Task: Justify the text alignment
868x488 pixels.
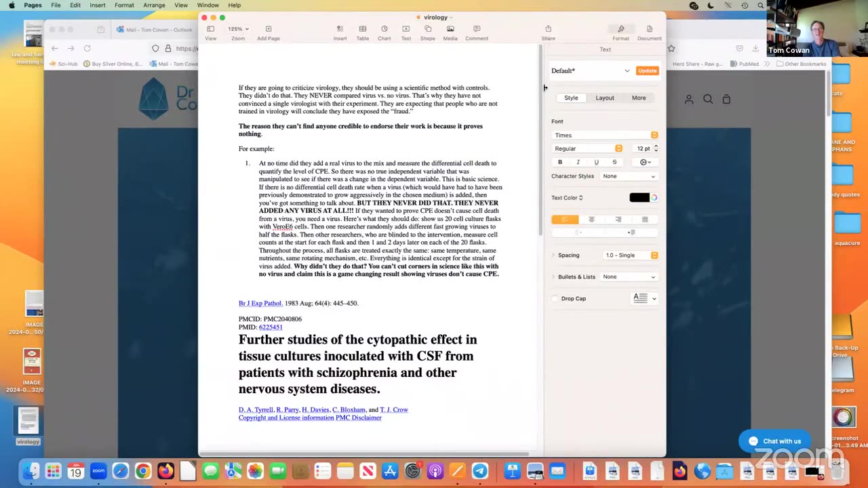Action: 645,220
